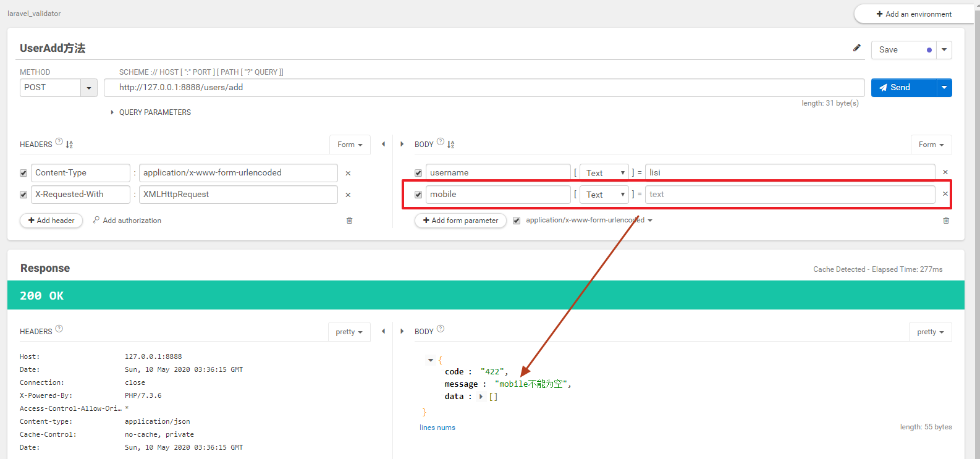Toggle the X-Requested-With header checkbox
This screenshot has width=980, height=459.
pos(23,195)
